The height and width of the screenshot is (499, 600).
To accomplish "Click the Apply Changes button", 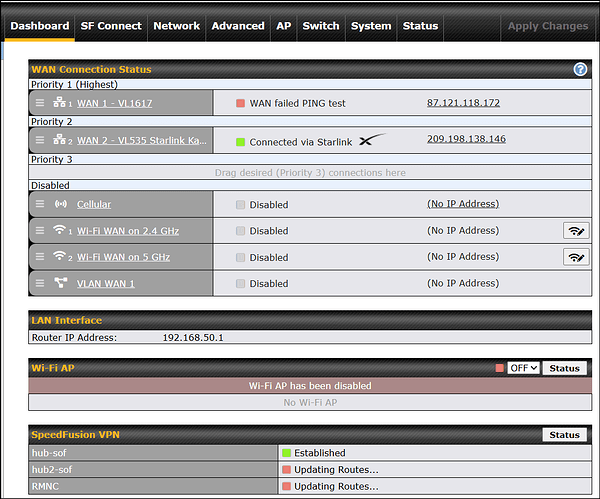I will click(x=548, y=26).
